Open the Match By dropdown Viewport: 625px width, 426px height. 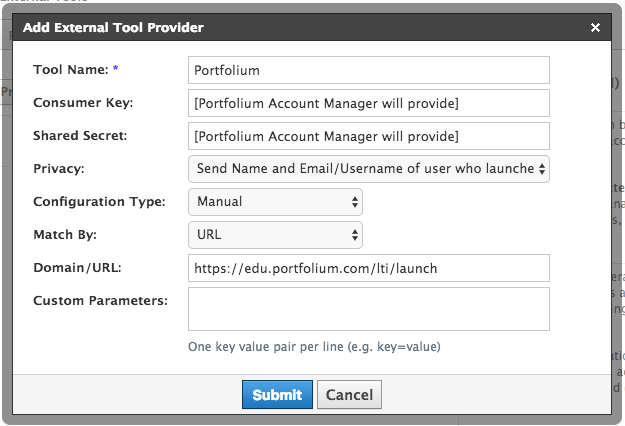pos(275,235)
